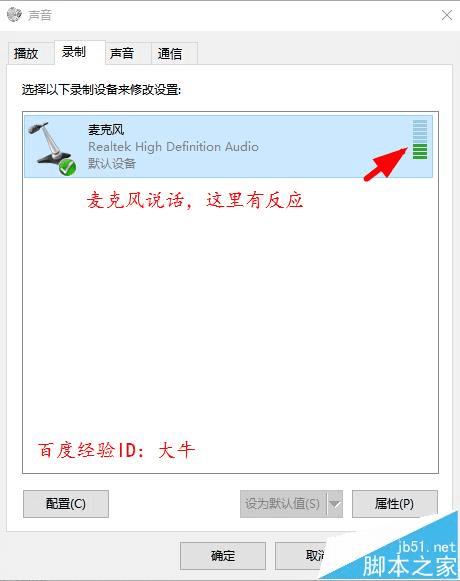The image size is (460, 581).
Task: Click the Realtek High Definition Audio text
Action: point(173,147)
